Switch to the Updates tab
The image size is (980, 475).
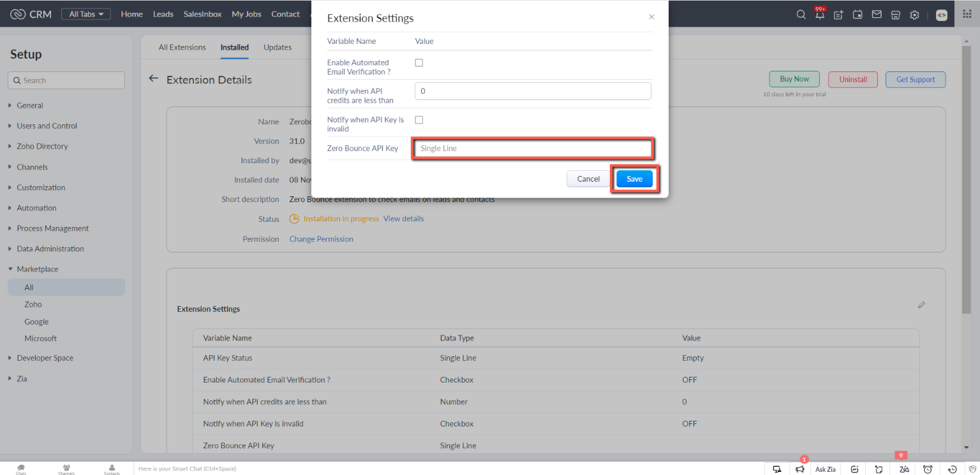point(278,47)
